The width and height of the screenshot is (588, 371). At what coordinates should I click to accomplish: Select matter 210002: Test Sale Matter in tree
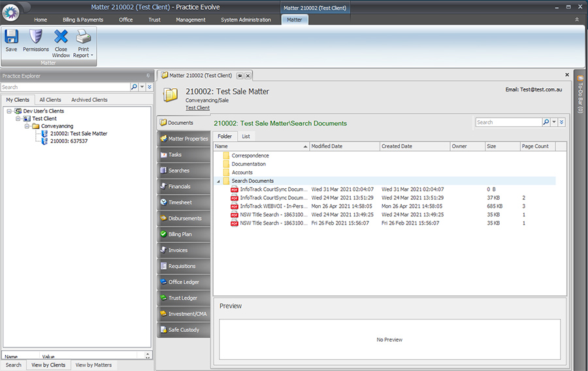coord(79,133)
